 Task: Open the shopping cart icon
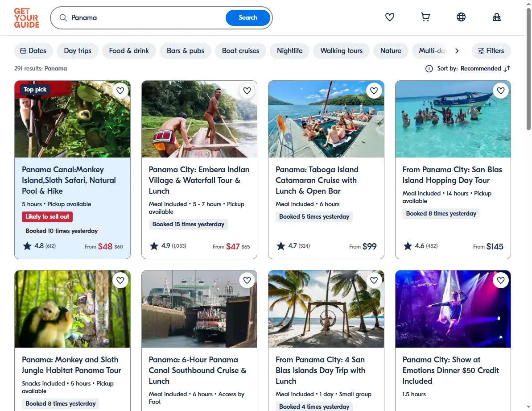tap(425, 17)
